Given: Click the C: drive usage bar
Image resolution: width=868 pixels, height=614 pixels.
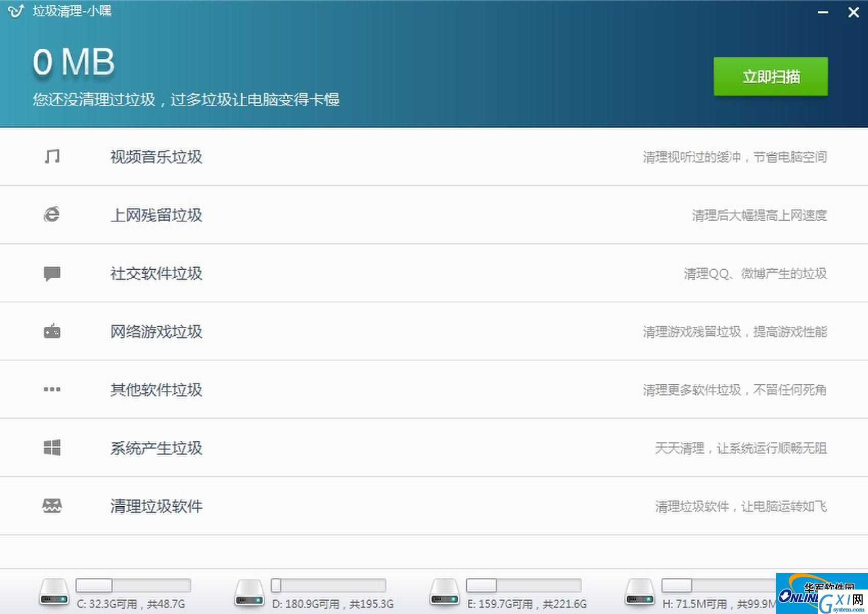Looking at the screenshot, I should 133,585.
